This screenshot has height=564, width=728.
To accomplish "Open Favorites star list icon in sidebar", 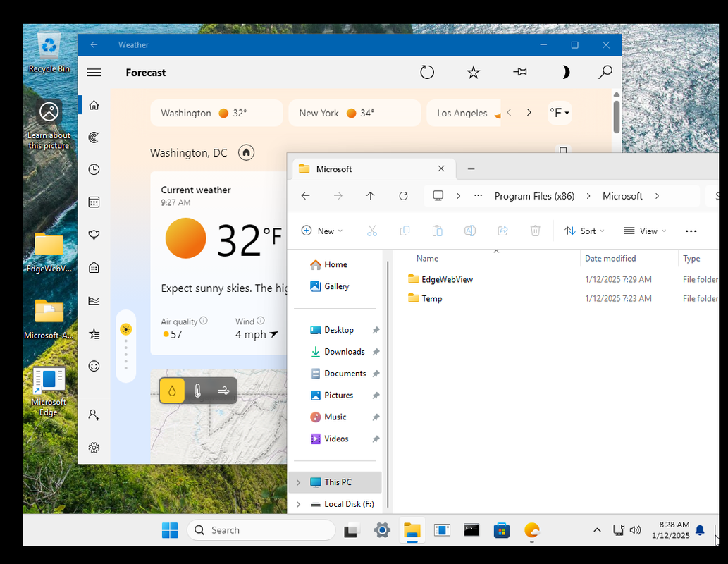I will coord(94,334).
